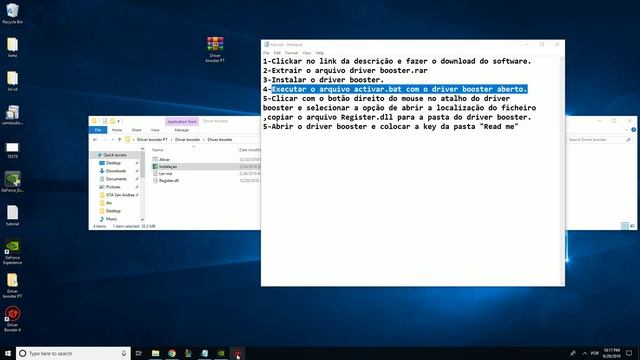
Task: Open Task View from the taskbar
Action: pyautogui.click(x=139, y=353)
